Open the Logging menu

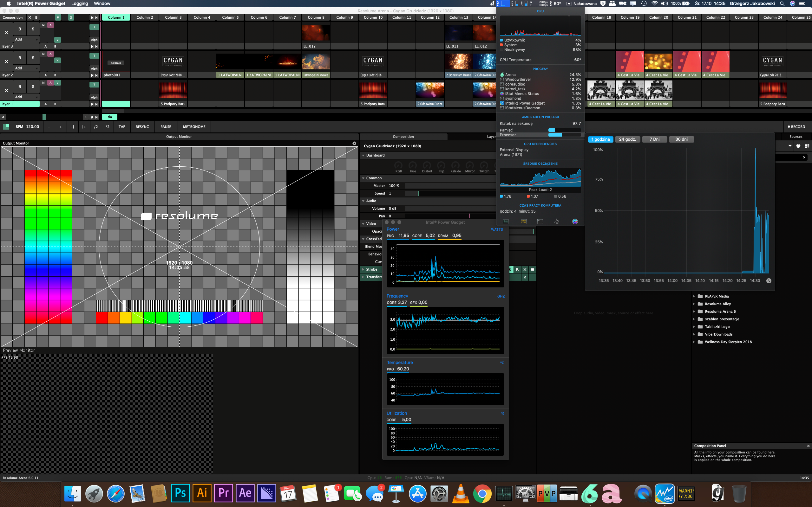click(x=80, y=3)
